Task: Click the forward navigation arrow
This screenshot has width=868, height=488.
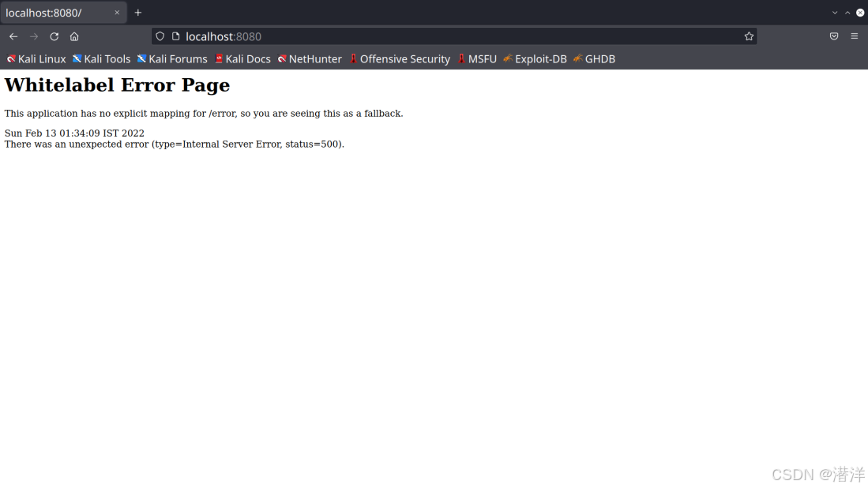Action: pyautogui.click(x=34, y=36)
